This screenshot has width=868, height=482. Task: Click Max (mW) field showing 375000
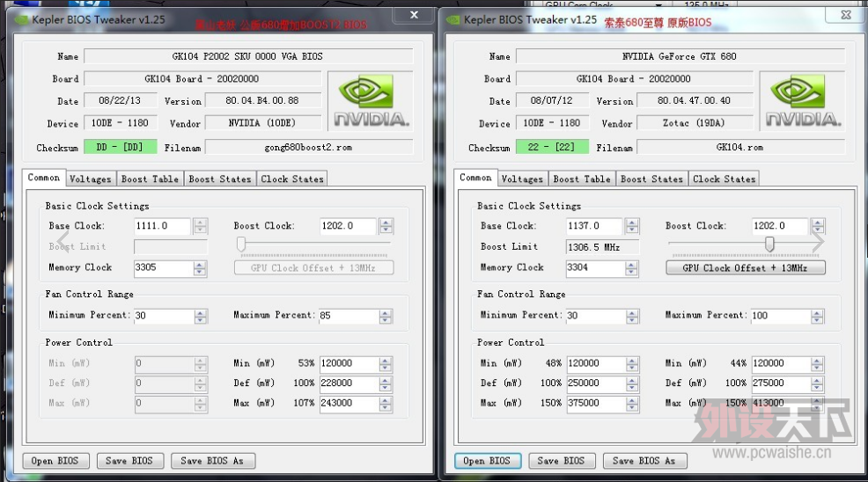click(x=596, y=404)
